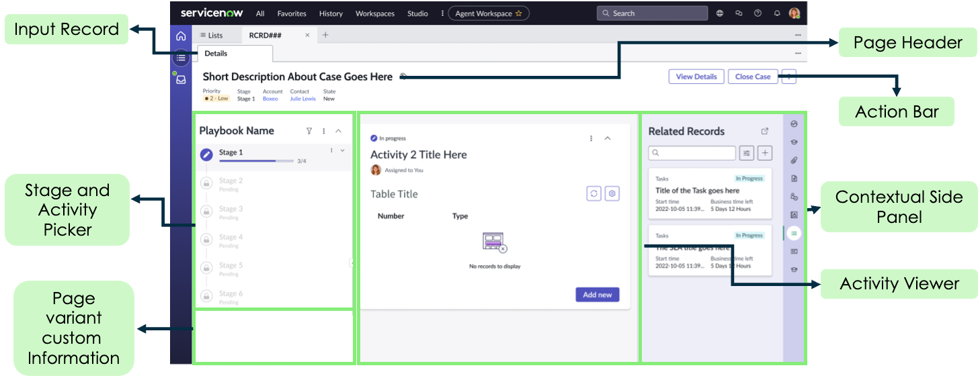Open the tab row overflow ellipsis

tap(798, 35)
